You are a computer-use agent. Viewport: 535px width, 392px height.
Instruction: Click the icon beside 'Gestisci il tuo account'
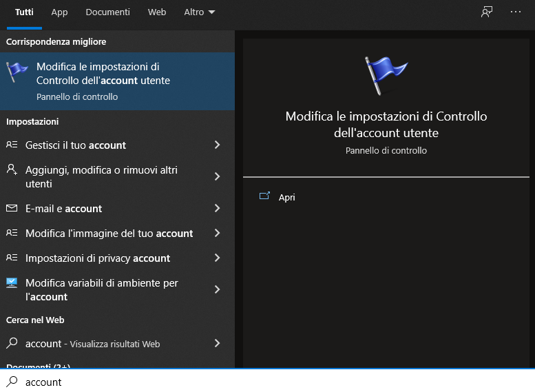click(x=12, y=145)
